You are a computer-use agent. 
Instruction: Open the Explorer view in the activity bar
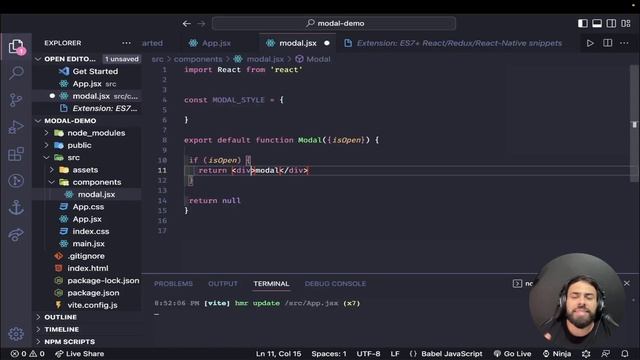pos(16,47)
